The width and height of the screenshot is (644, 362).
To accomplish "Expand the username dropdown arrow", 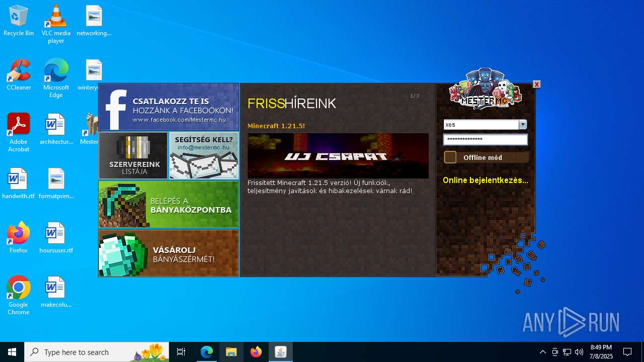I will click(x=523, y=125).
